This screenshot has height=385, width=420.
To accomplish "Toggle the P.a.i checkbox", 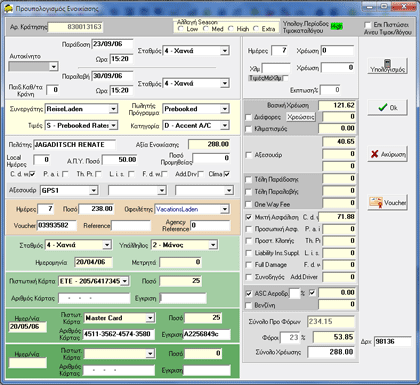I will click(x=65, y=174).
